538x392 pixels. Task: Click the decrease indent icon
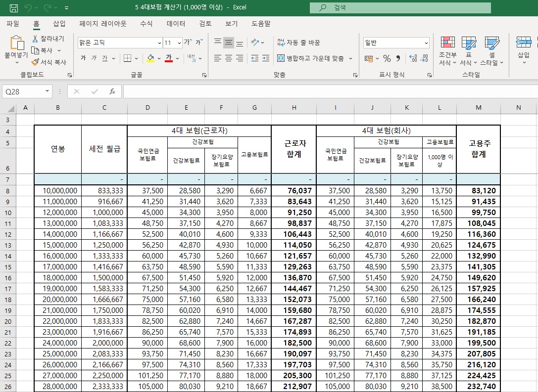pyautogui.click(x=255, y=58)
